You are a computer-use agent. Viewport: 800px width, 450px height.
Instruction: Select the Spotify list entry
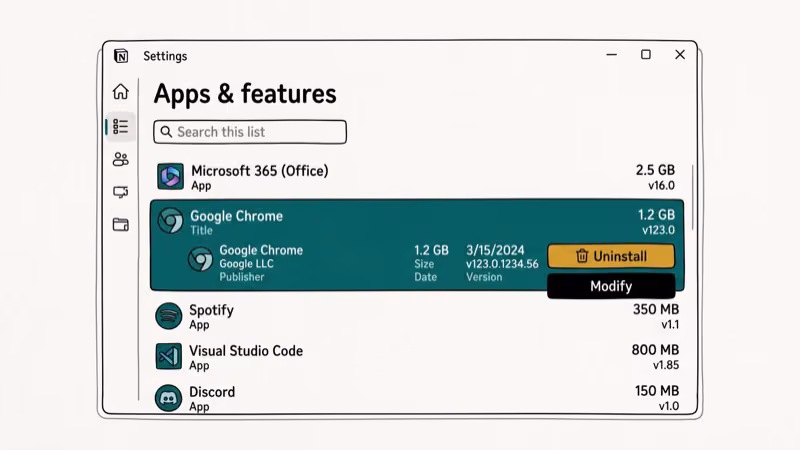[417, 316]
